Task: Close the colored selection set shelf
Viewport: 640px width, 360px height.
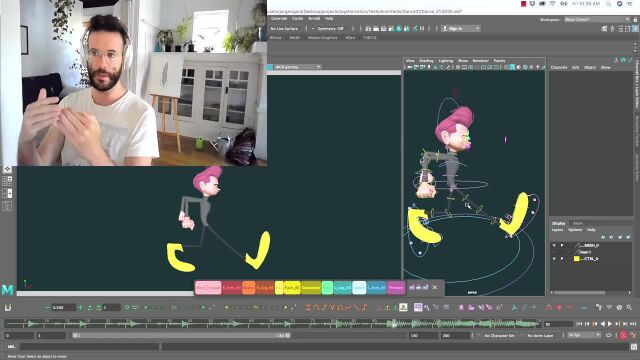Action: pyautogui.click(x=435, y=287)
